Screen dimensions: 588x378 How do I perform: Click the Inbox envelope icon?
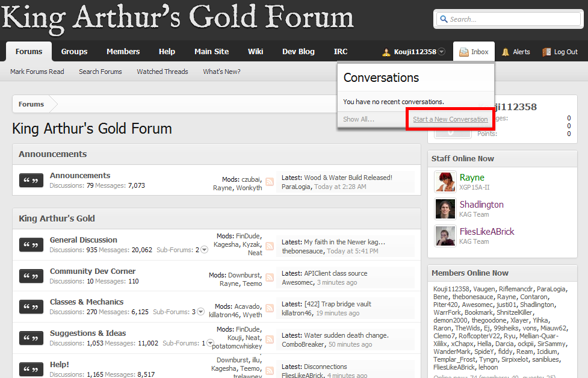click(463, 52)
